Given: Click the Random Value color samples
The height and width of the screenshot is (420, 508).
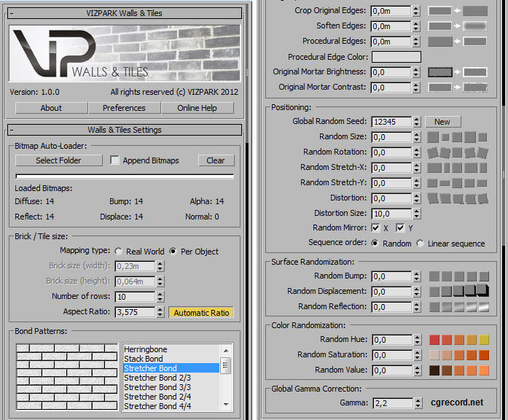Looking at the screenshot, I should 459,370.
